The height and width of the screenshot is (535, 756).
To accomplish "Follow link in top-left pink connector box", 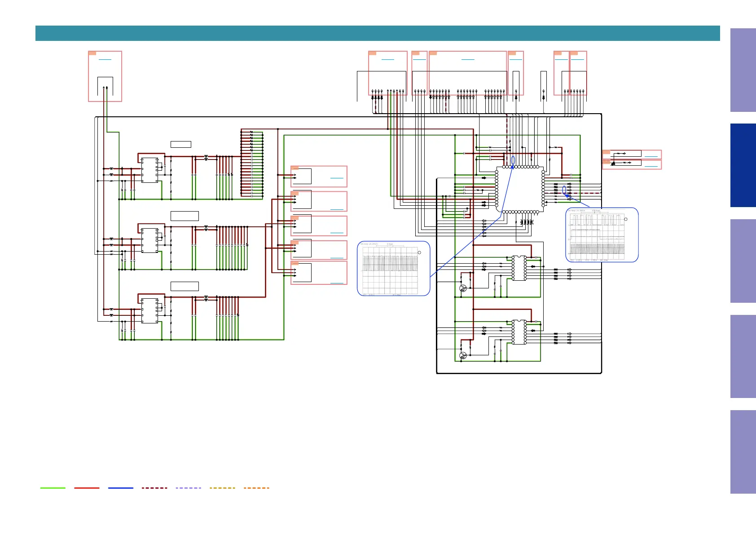I will click(x=105, y=59).
